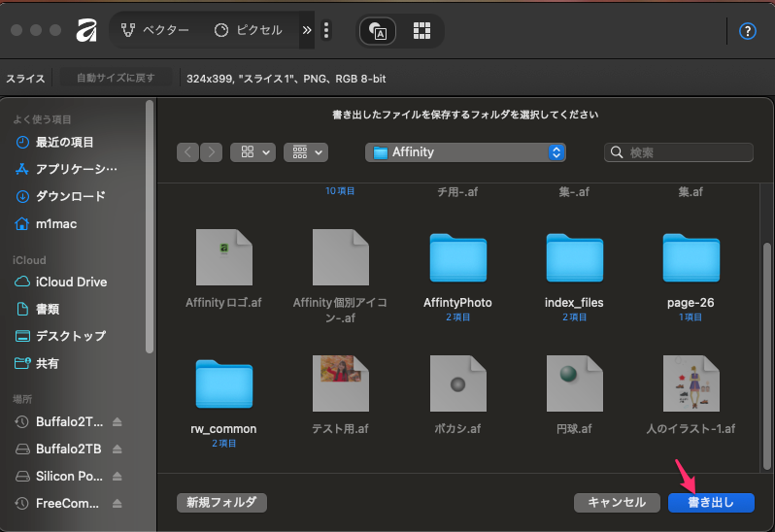Open help via the question mark icon

(747, 31)
